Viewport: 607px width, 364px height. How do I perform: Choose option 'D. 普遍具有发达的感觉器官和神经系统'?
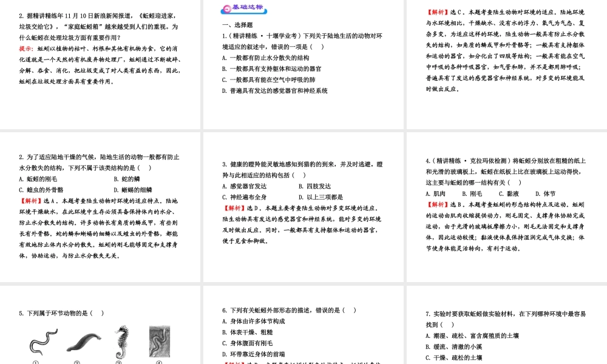point(275,91)
